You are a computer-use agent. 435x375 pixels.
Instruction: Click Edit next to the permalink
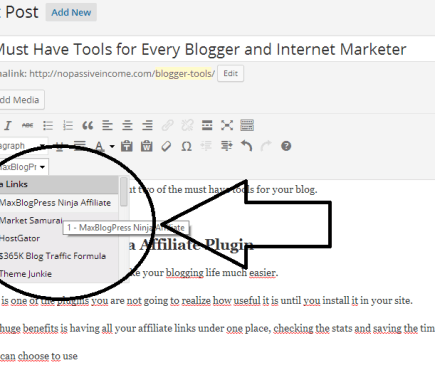click(x=230, y=73)
